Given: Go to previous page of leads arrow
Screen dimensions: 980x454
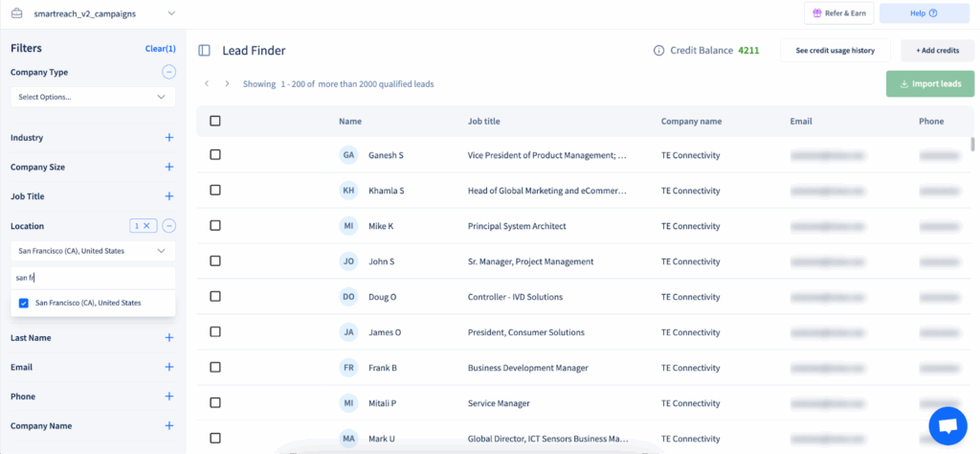Looking at the screenshot, I should 207,83.
